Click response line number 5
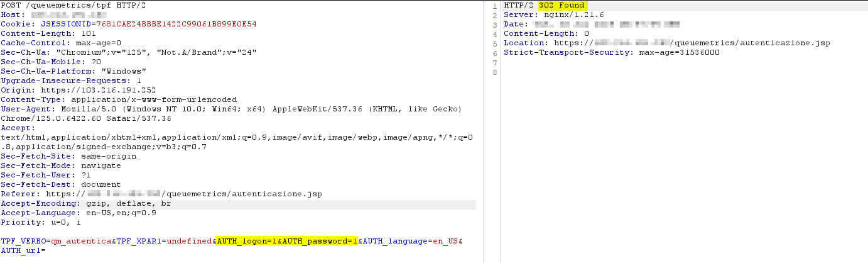The height and width of the screenshot is (263, 868). 495,43
